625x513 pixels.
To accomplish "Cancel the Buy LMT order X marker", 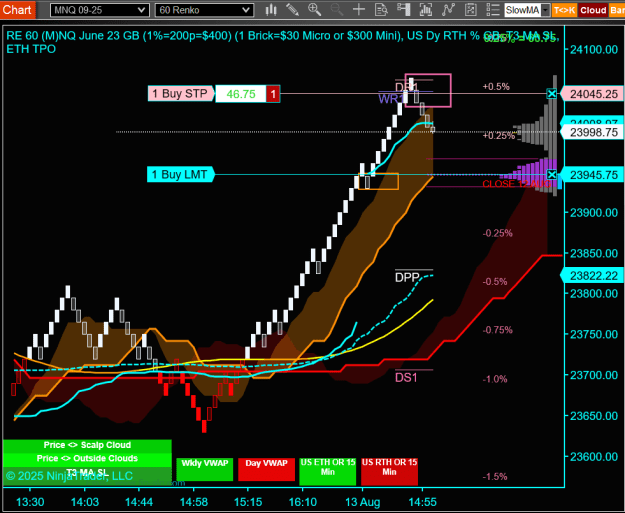I will tap(552, 175).
